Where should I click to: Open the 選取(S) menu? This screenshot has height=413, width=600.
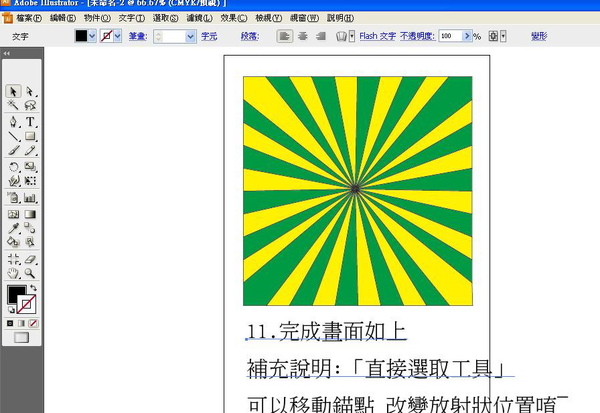coord(166,18)
